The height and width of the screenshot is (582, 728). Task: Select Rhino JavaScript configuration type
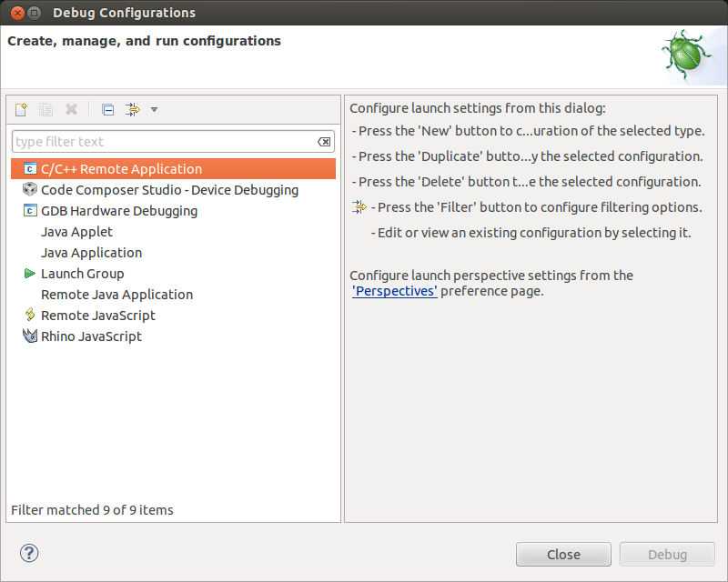coord(92,336)
